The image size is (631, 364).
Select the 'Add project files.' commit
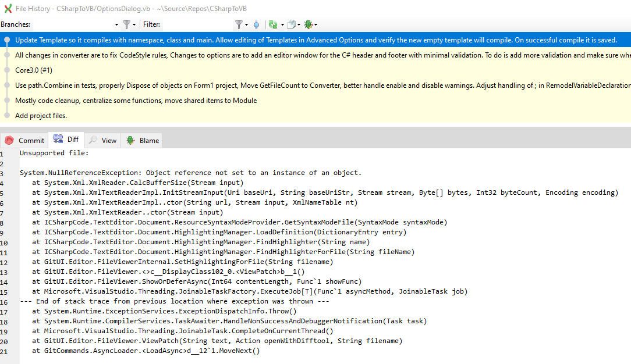[41, 116]
